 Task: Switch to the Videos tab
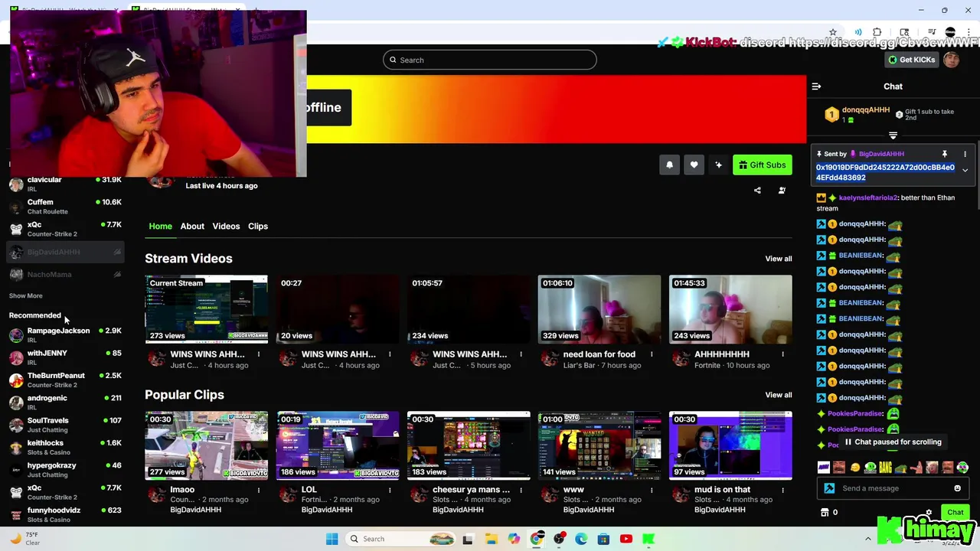(x=226, y=226)
